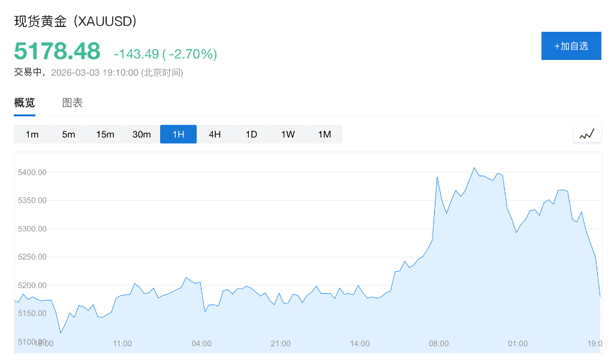Choose the 15m timeframe

(x=105, y=134)
